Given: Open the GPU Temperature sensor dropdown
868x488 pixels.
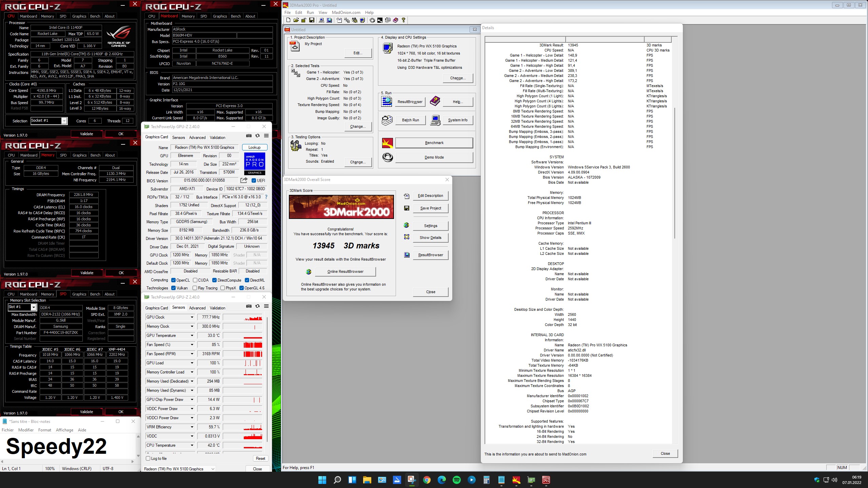Looking at the screenshot, I should (x=192, y=335).
